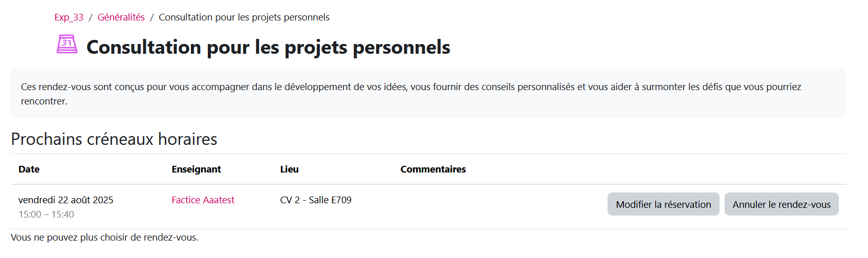Image resolution: width=868 pixels, height=258 pixels.
Task: Click the Enseignant column header
Action: (x=196, y=169)
